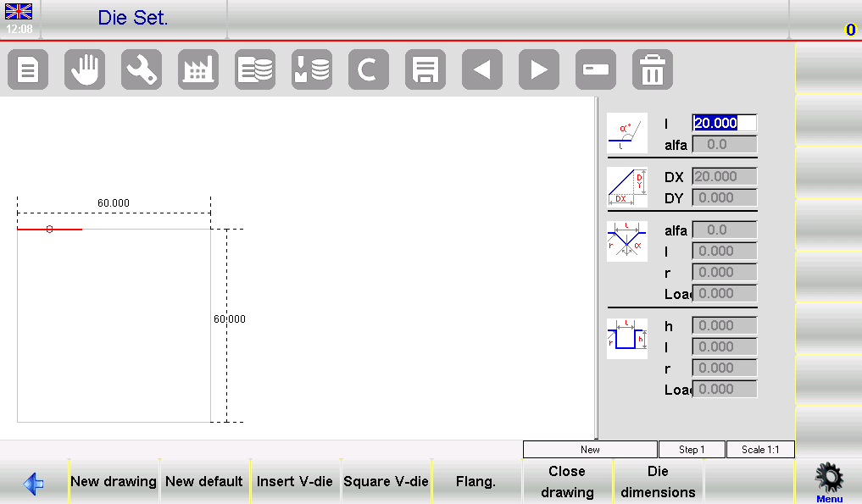Click the horizontal 60.000 dimension label
862x504 pixels.
(x=114, y=202)
